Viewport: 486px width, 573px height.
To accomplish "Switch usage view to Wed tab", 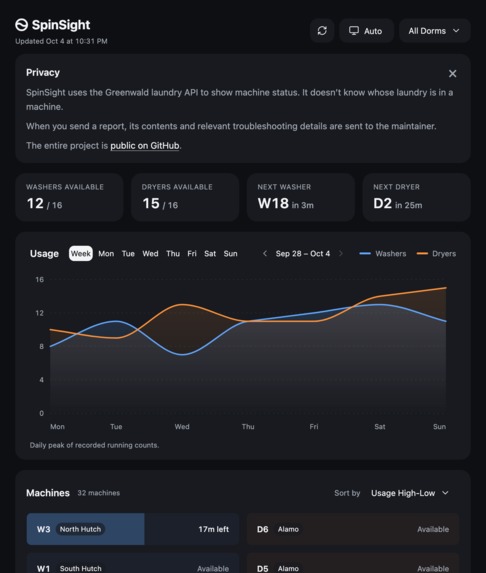I will [x=150, y=254].
